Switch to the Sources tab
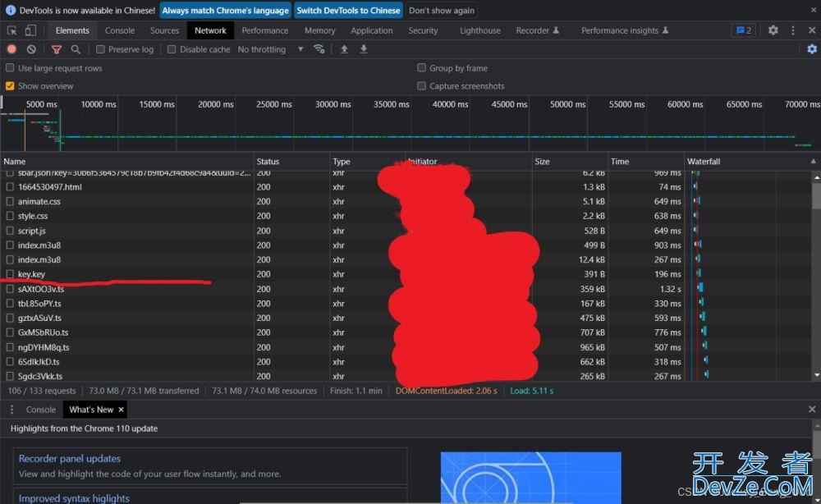 click(x=164, y=30)
